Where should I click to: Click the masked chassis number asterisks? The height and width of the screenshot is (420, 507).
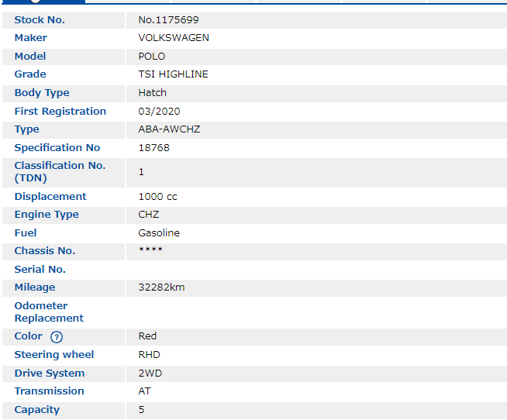tap(150, 251)
